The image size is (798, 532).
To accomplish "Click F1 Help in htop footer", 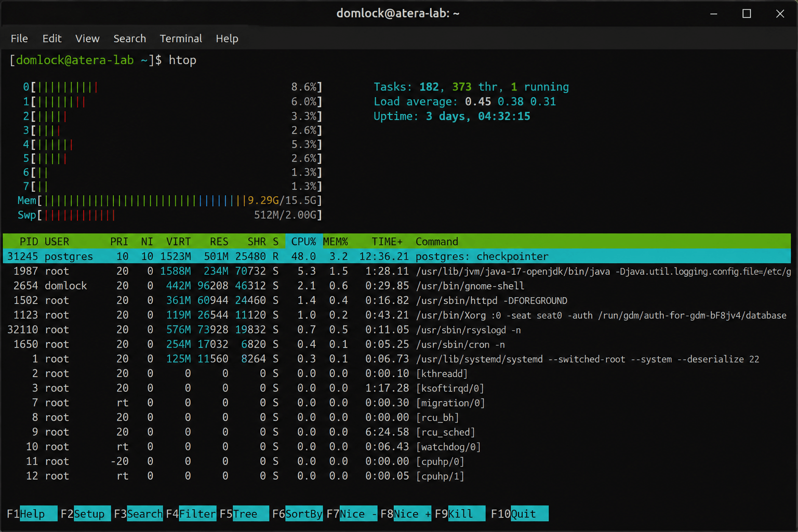I will click(x=32, y=514).
